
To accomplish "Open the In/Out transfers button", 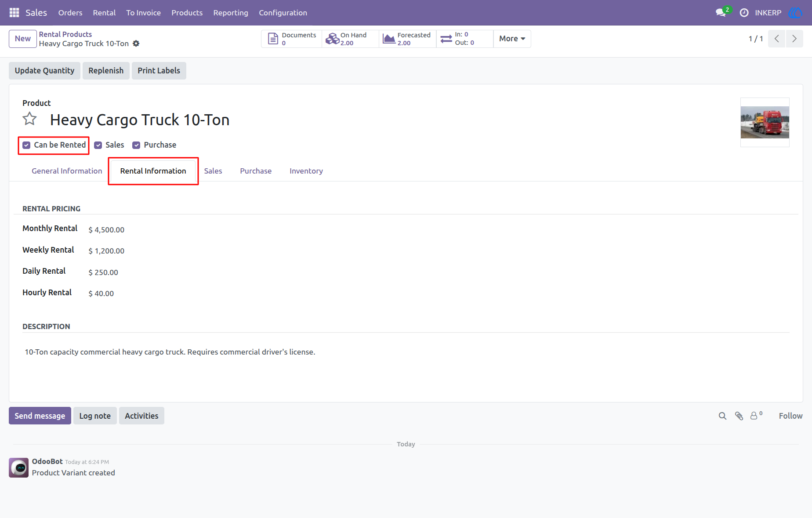I will [x=464, y=39].
